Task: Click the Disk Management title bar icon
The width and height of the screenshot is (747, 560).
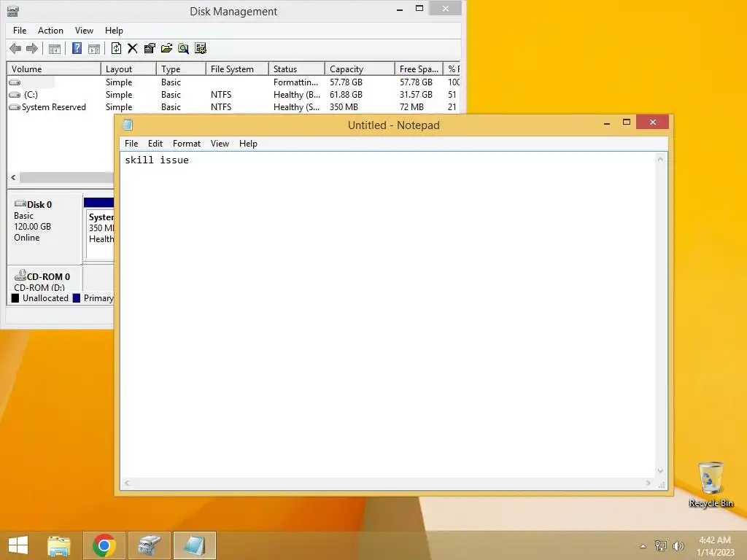Action: click(x=13, y=12)
